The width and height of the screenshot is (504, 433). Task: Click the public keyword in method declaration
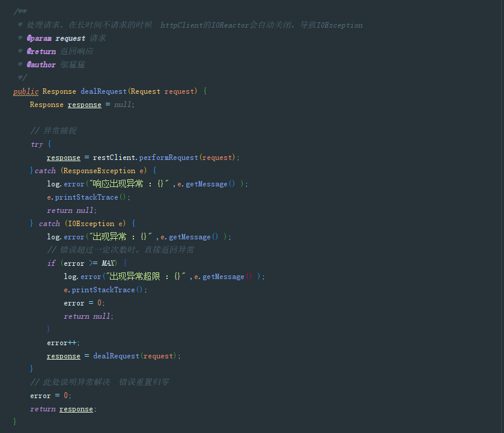point(26,91)
